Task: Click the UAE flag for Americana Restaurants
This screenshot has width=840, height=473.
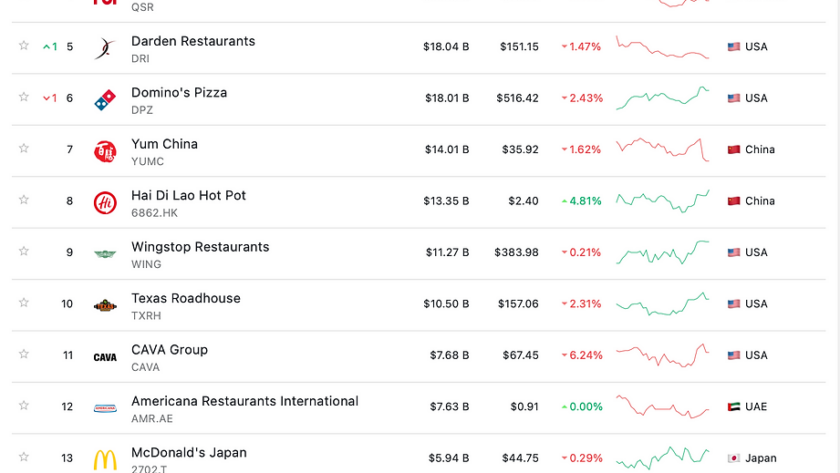Action: tap(734, 407)
